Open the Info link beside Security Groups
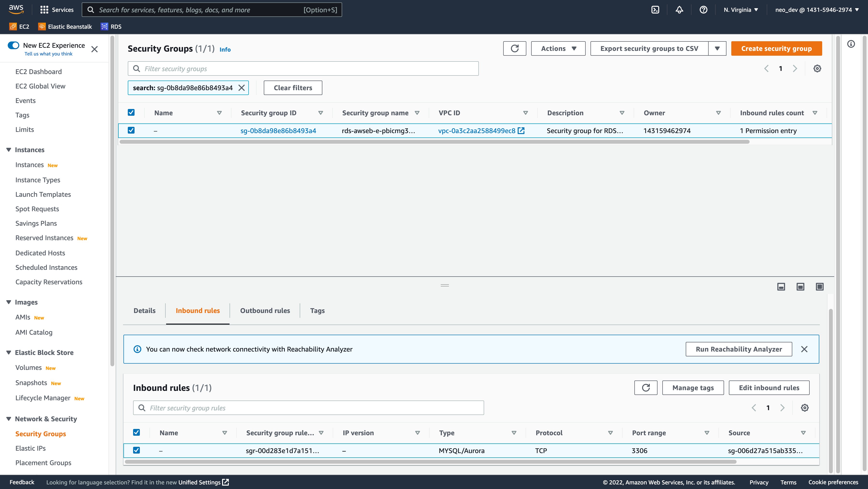This screenshot has height=489, width=868. pos(225,49)
